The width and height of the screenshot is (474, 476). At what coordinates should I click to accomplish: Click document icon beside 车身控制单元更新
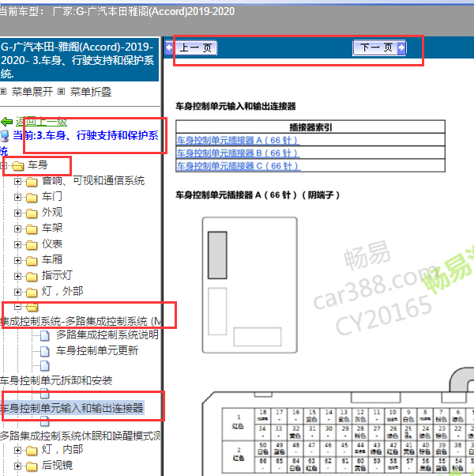(45, 351)
